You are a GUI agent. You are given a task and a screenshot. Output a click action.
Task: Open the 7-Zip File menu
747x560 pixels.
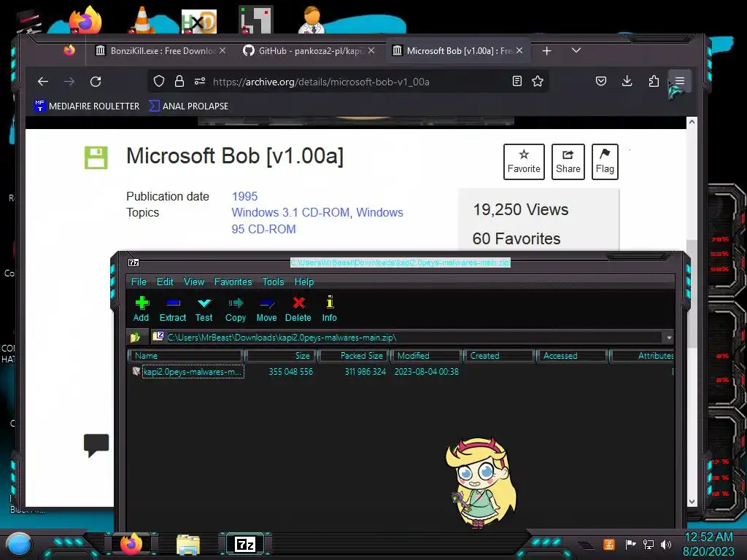139,282
